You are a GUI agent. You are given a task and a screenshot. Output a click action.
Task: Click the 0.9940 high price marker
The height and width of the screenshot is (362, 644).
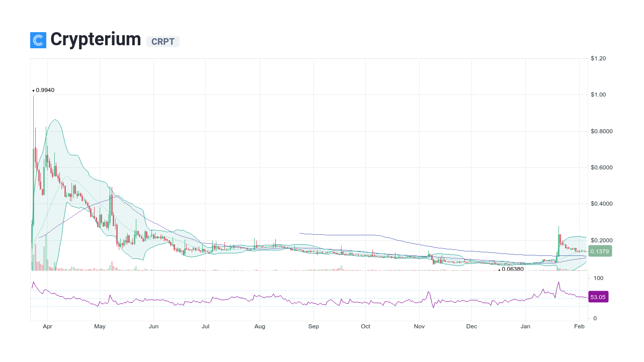(43, 90)
